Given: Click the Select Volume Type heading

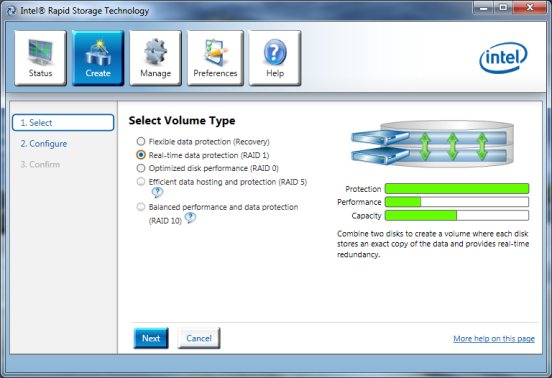Looking at the screenshot, I should point(182,121).
